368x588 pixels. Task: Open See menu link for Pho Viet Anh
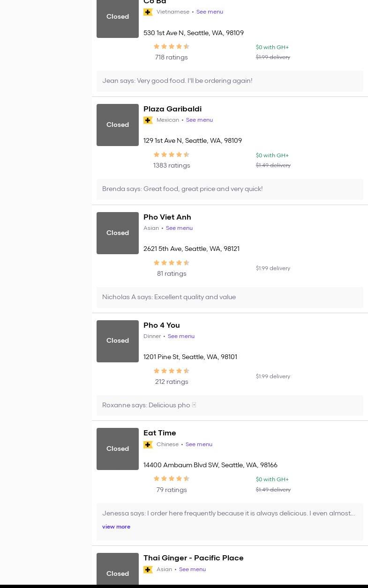tap(179, 228)
